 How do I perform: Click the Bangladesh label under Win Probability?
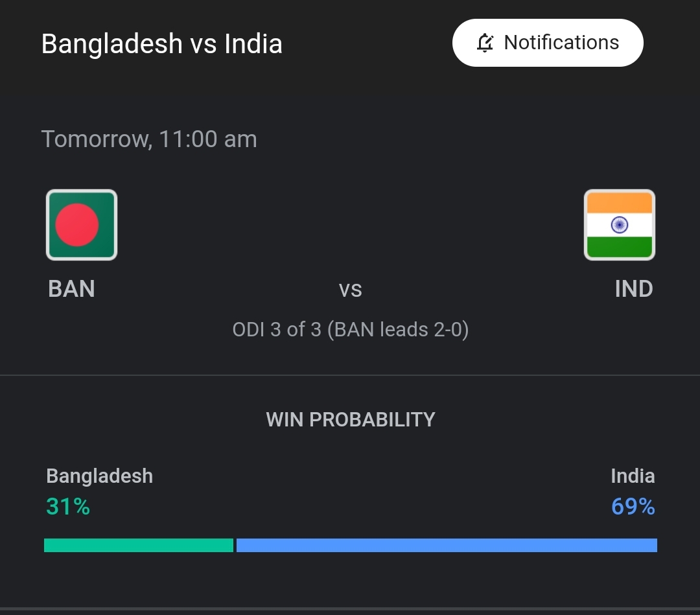pyautogui.click(x=100, y=476)
